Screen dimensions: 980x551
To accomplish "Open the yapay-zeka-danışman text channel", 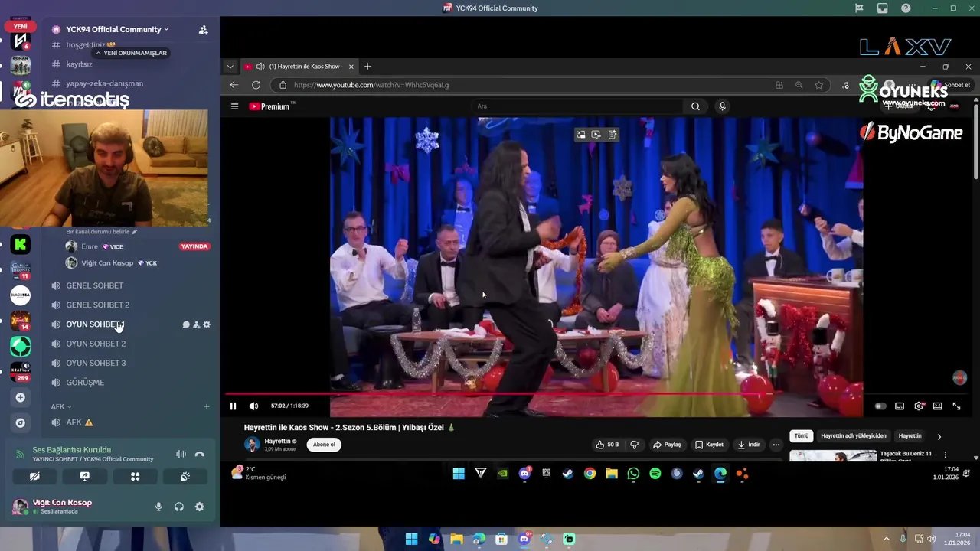I will point(104,83).
